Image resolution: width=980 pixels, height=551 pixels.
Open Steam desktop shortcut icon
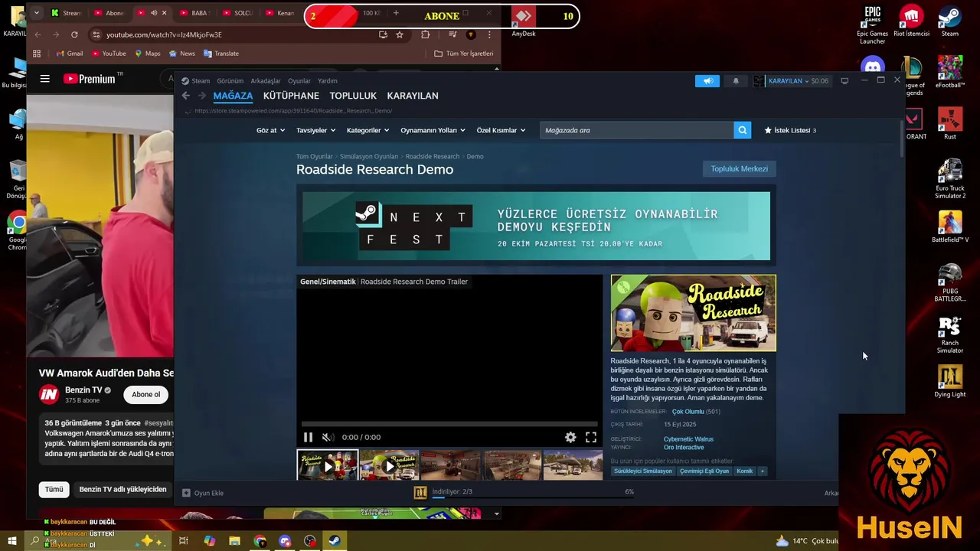point(950,21)
